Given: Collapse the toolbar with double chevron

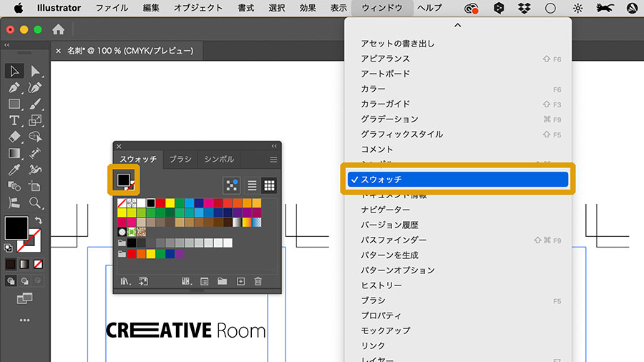Looking at the screenshot, I should tap(7, 45).
